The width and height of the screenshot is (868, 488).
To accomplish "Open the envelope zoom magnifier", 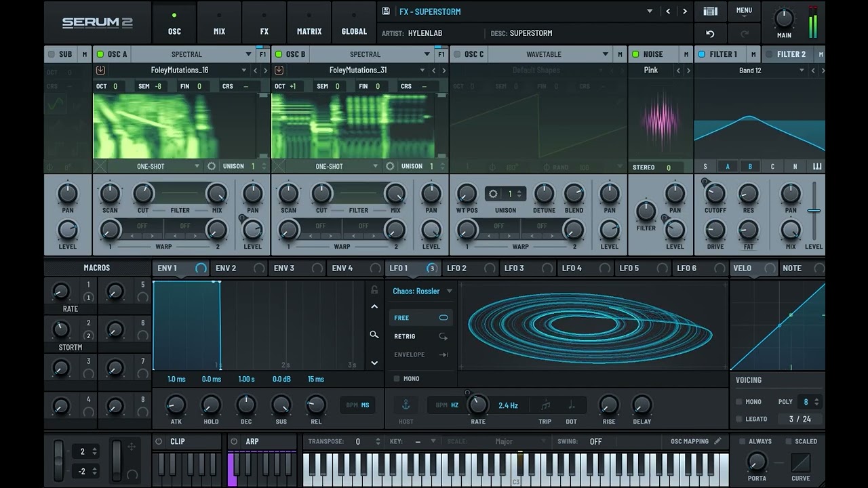I will click(x=374, y=334).
